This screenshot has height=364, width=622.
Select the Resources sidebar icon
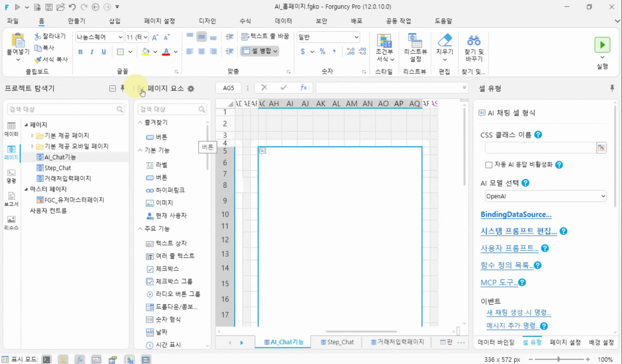[x=11, y=223]
